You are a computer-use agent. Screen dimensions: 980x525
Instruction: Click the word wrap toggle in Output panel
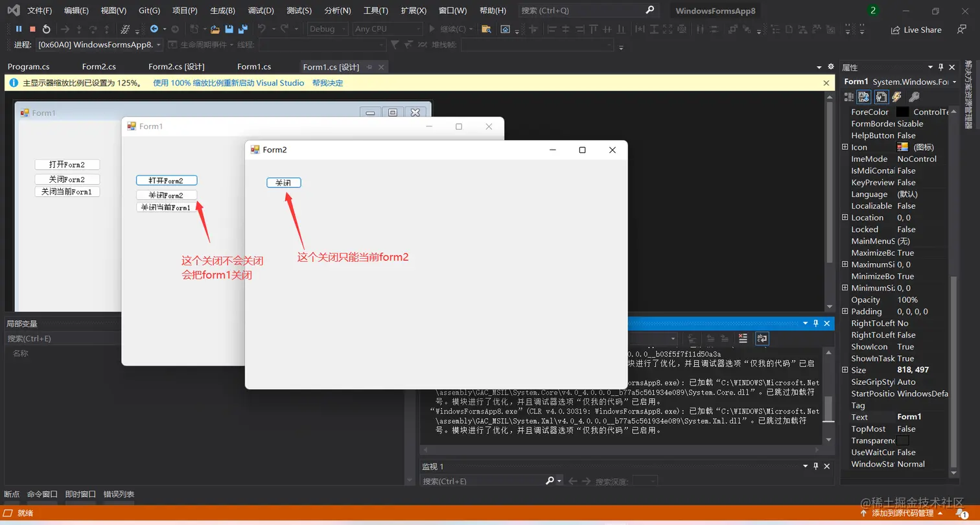tap(762, 338)
